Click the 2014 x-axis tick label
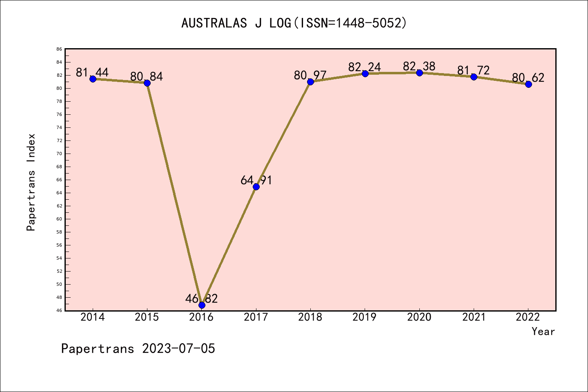 point(93,317)
